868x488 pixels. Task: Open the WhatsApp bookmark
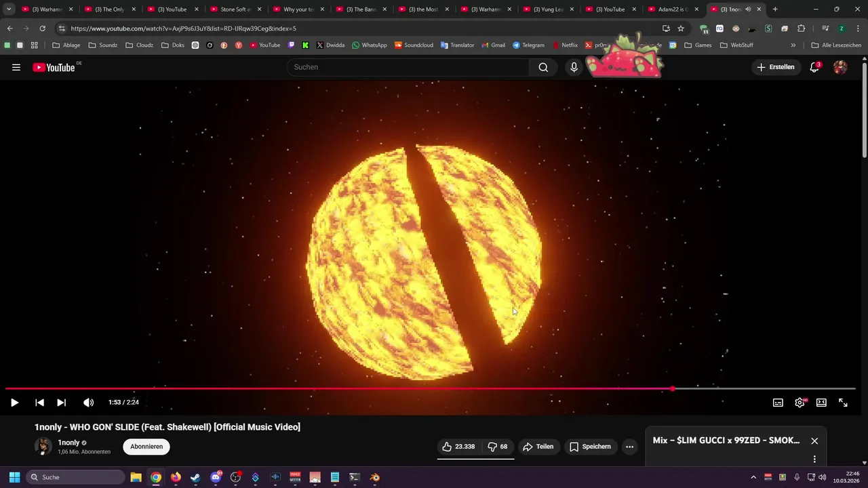point(370,45)
